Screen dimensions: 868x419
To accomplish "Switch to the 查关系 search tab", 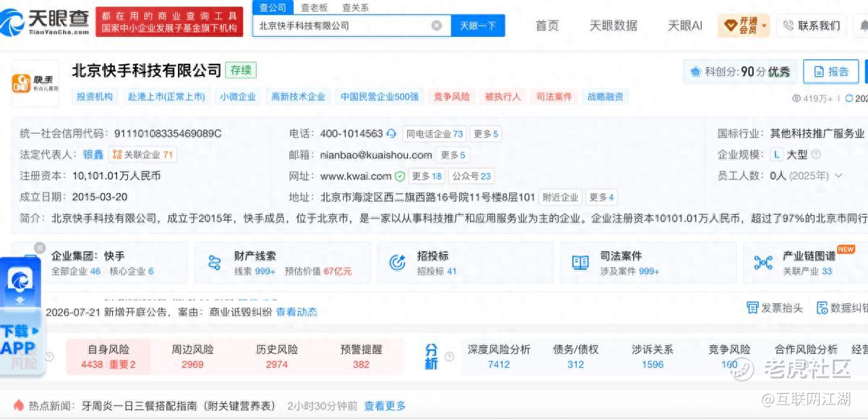I will point(355,7).
